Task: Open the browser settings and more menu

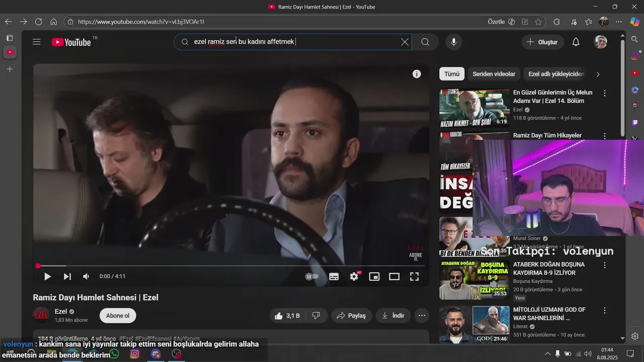Action: coord(619,22)
